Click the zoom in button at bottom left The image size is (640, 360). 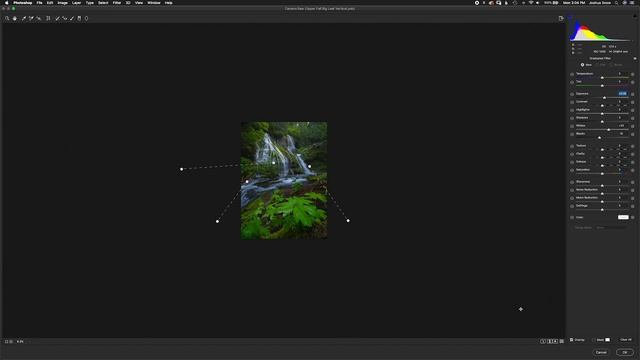pyautogui.click(x=11, y=342)
